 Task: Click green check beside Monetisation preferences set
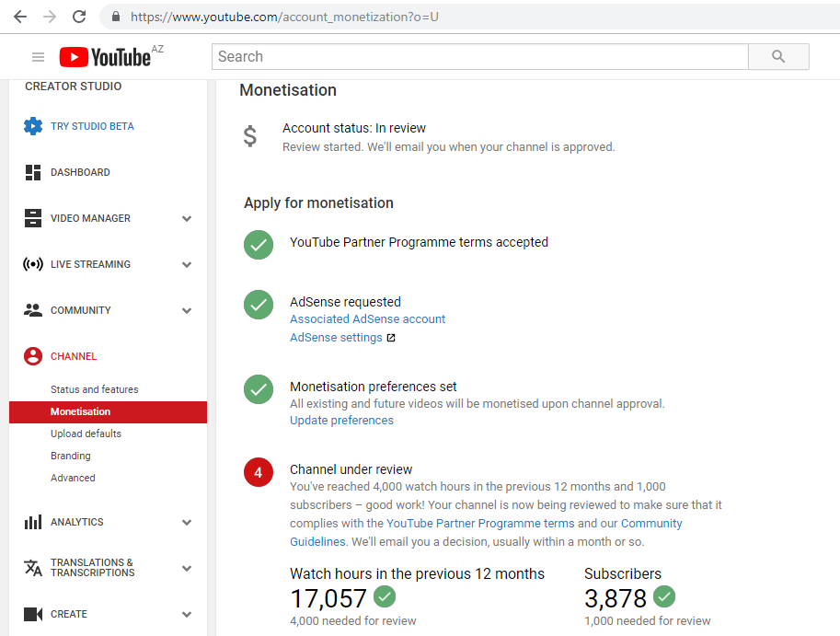[x=259, y=389]
